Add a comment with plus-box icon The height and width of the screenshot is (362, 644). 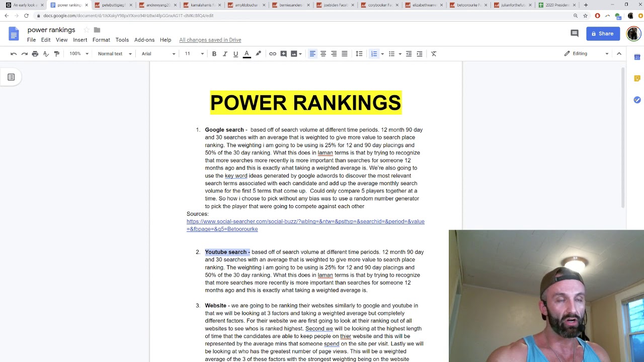pos(284,54)
